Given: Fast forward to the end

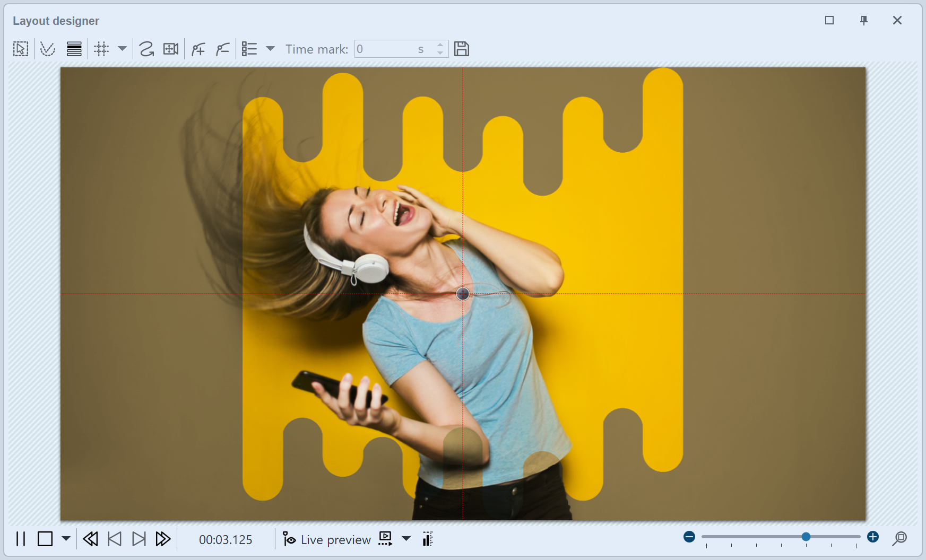Looking at the screenshot, I should point(162,539).
